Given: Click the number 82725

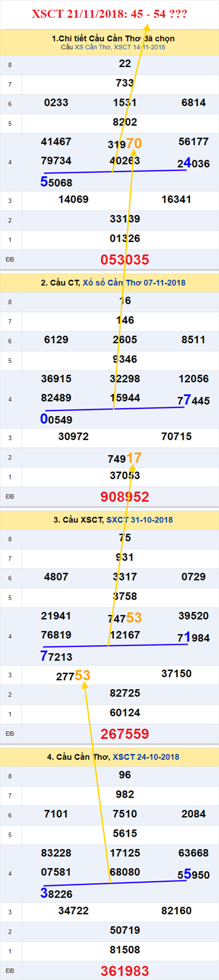Looking at the screenshot, I should tap(125, 694).
